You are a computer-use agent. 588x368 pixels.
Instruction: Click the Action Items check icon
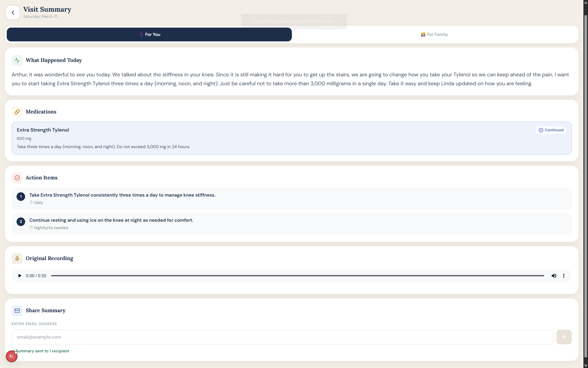tap(17, 178)
